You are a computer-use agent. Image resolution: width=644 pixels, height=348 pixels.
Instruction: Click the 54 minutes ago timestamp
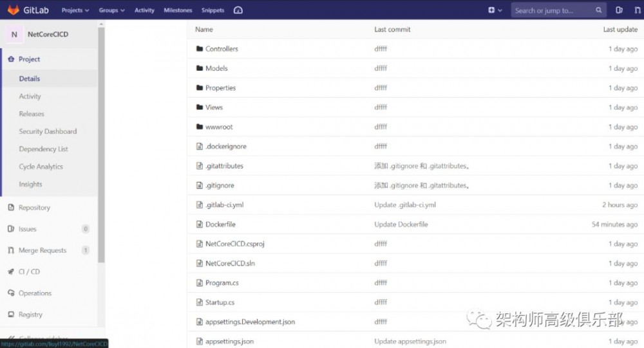pyautogui.click(x=614, y=224)
